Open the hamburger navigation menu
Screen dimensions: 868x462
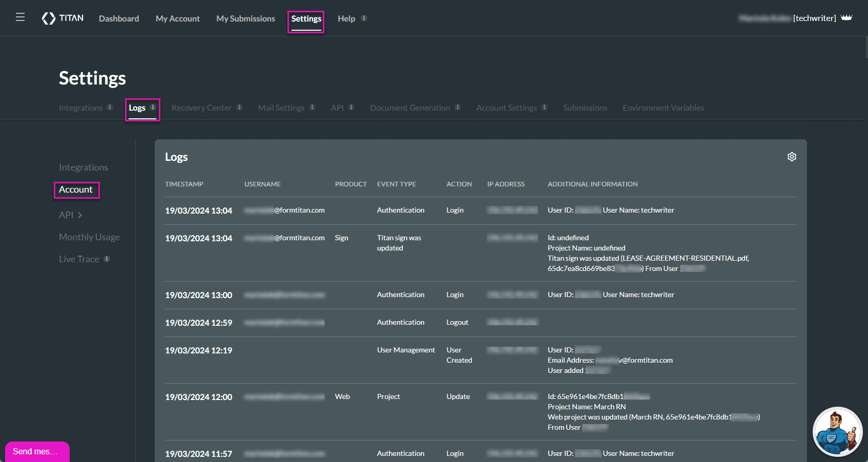point(20,16)
